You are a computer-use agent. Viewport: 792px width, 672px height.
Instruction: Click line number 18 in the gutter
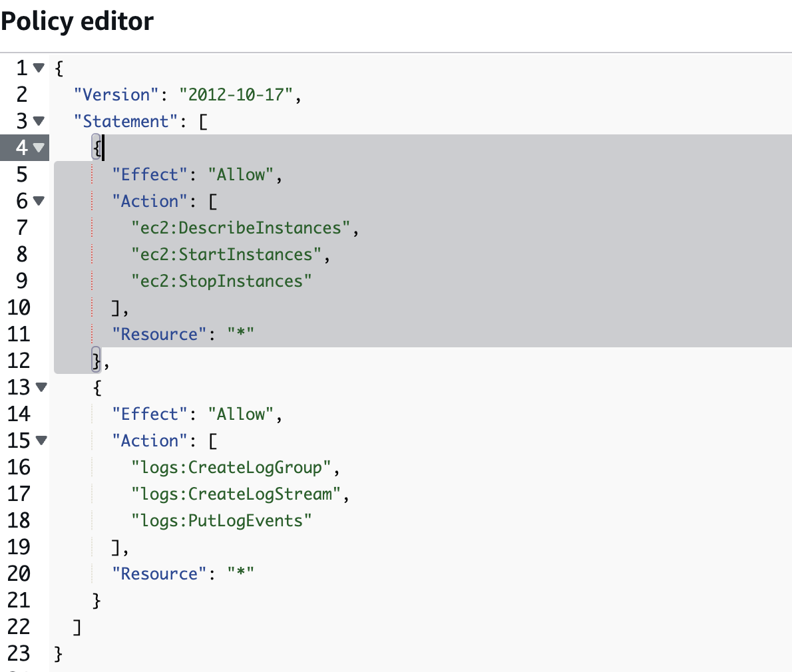click(19, 520)
